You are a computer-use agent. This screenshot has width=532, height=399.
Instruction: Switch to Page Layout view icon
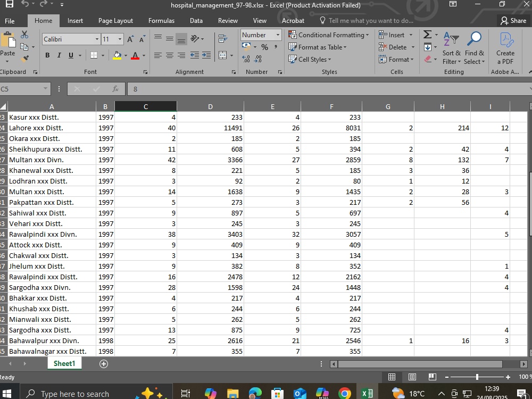[412, 377]
